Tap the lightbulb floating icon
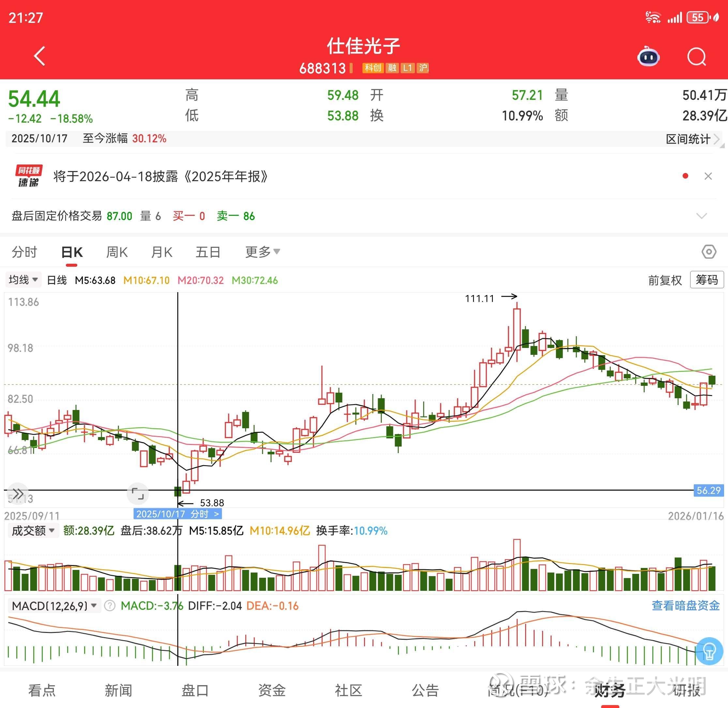728x708 pixels. point(709,651)
